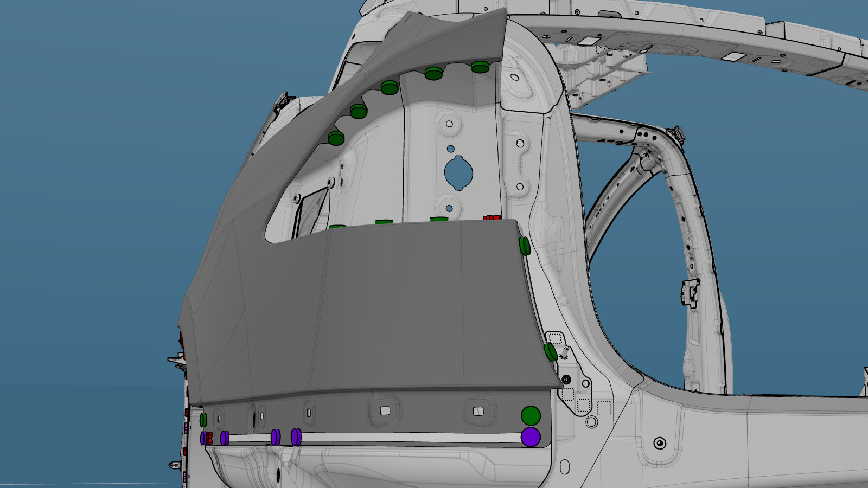This screenshot has width=868, height=488.
Task: Select the lowest-left green clip of the upper arc
Action: (x=336, y=139)
